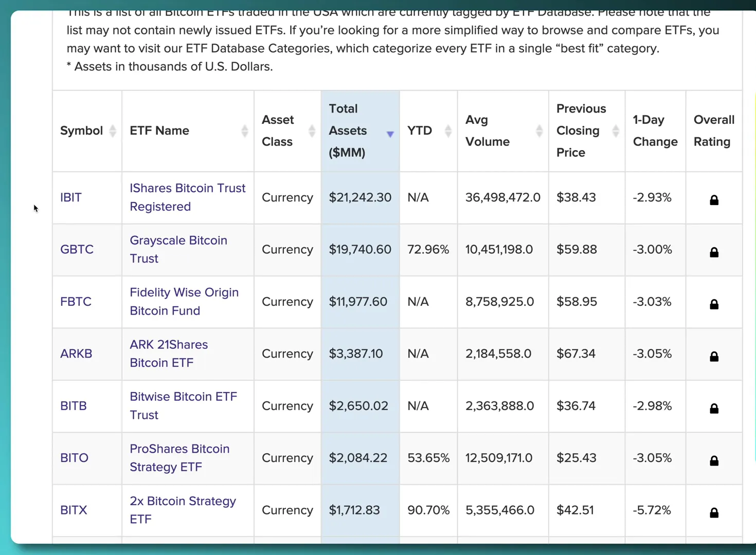Image resolution: width=756 pixels, height=555 pixels.
Task: Click the Assets in thousands footnote text
Action: coord(170,67)
